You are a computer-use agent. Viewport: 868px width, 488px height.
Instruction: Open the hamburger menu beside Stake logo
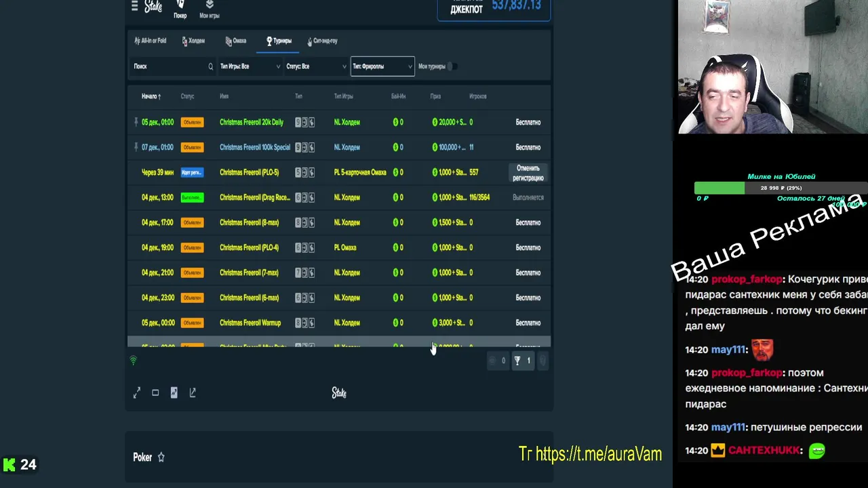point(134,6)
